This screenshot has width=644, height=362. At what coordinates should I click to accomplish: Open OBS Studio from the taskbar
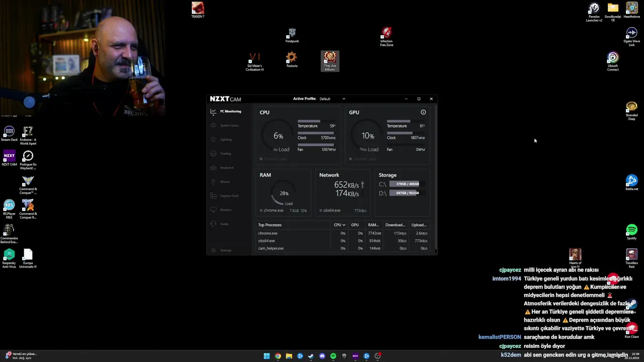377,356
